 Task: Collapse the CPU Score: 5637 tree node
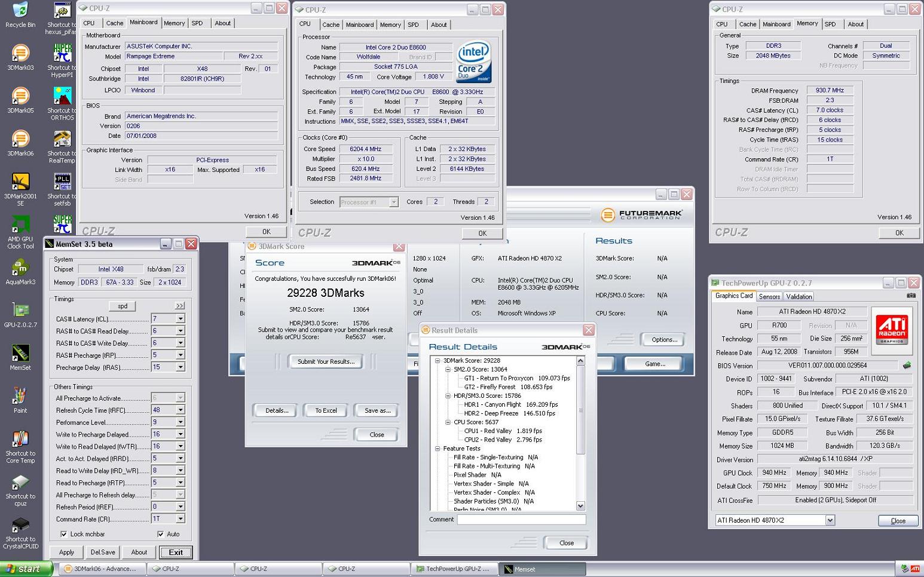(448, 422)
